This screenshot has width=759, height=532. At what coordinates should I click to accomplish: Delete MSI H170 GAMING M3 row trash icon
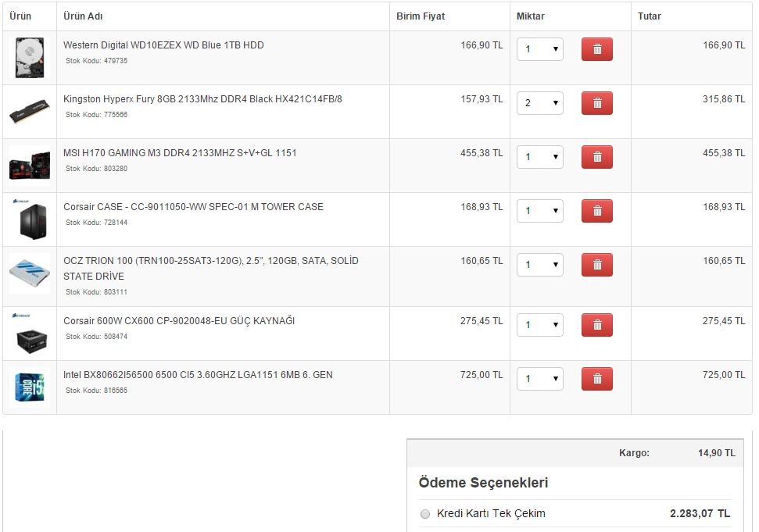(x=597, y=157)
